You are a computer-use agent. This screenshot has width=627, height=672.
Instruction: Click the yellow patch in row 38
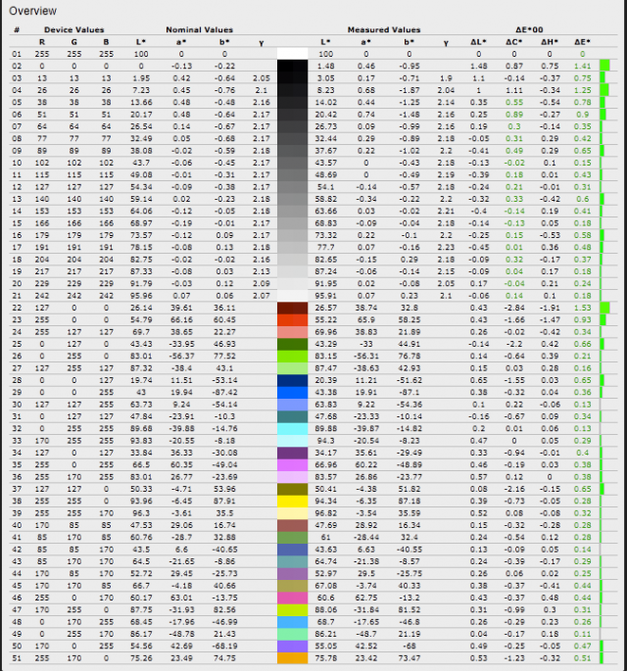[x=292, y=501]
